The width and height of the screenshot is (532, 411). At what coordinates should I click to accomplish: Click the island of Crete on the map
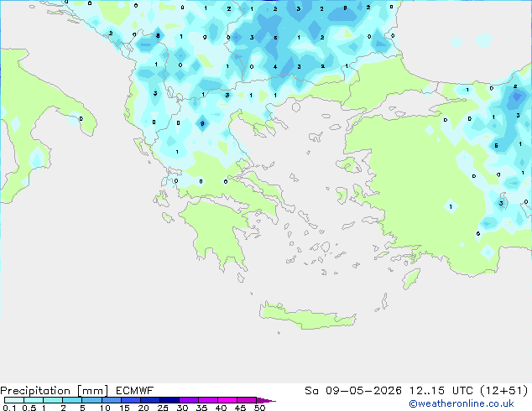tap(307, 317)
